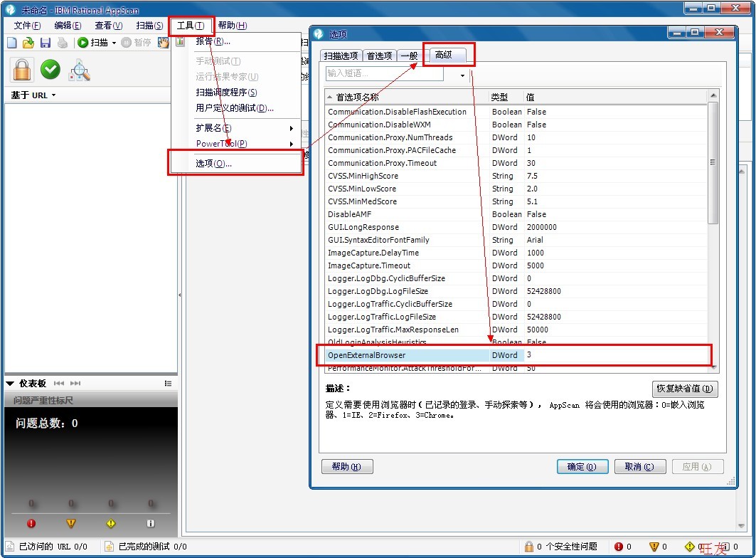The image size is (756, 558).
Task: Open the 文件(F) menu
Action: coord(27,26)
